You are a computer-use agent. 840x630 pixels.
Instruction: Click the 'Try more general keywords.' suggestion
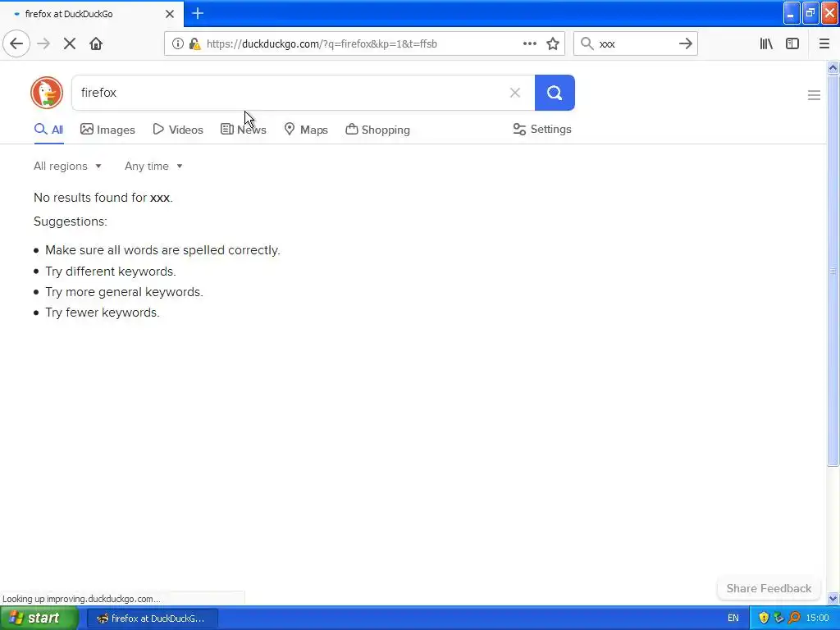(x=125, y=292)
